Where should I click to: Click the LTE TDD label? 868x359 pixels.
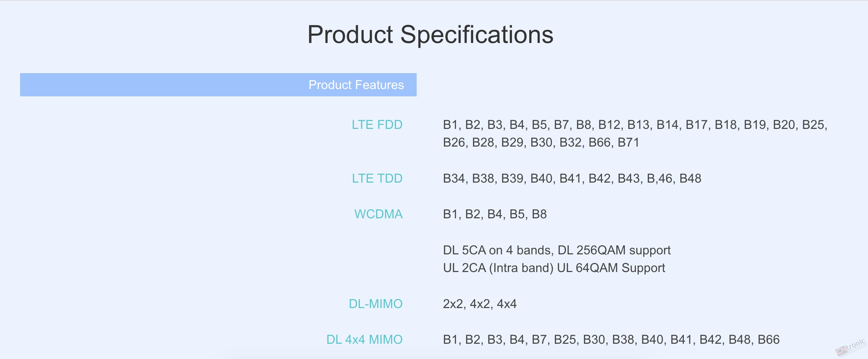click(377, 178)
